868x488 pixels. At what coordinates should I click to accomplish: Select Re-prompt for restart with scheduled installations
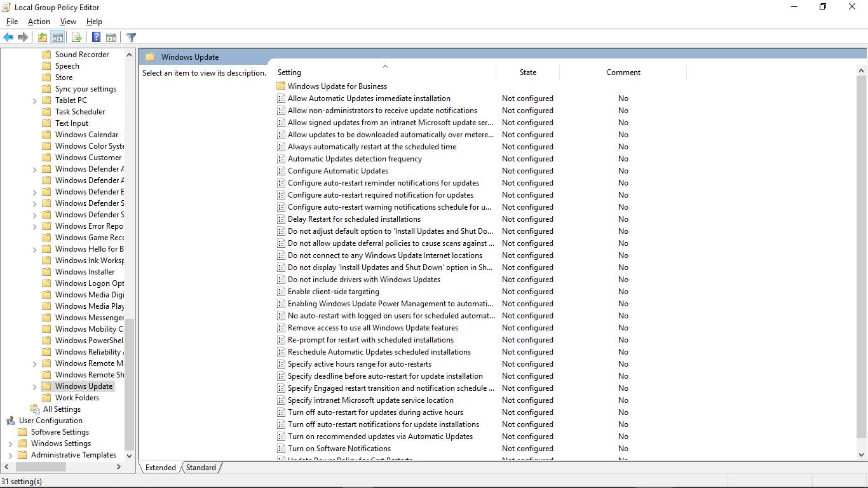(x=371, y=340)
